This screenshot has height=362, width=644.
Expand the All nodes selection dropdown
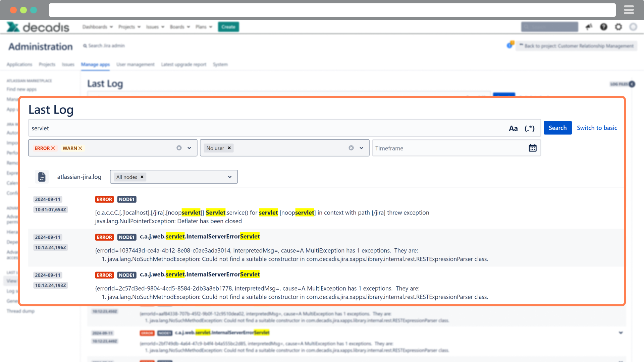click(229, 177)
